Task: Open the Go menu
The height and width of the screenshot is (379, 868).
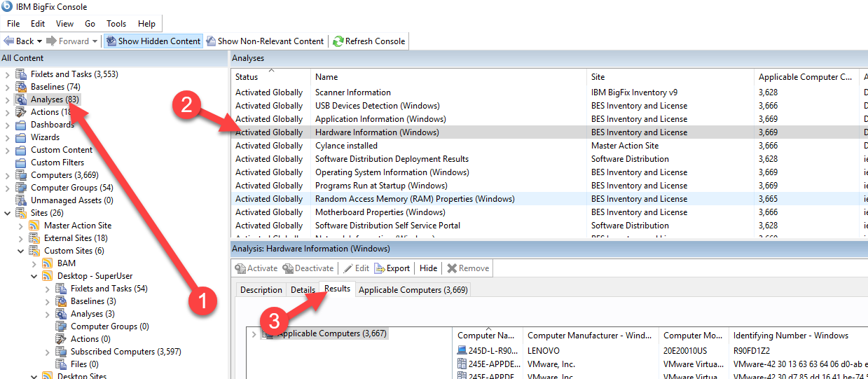Action: pos(90,24)
